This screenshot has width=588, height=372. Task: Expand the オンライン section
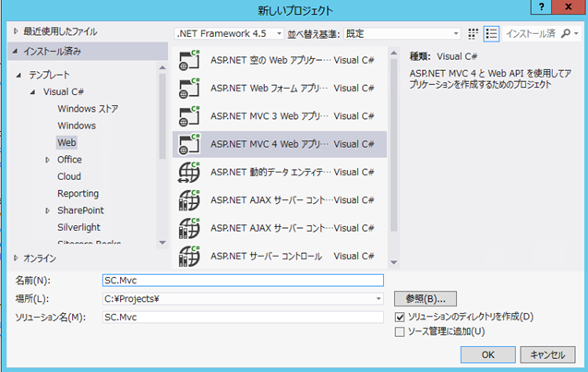[x=16, y=258]
